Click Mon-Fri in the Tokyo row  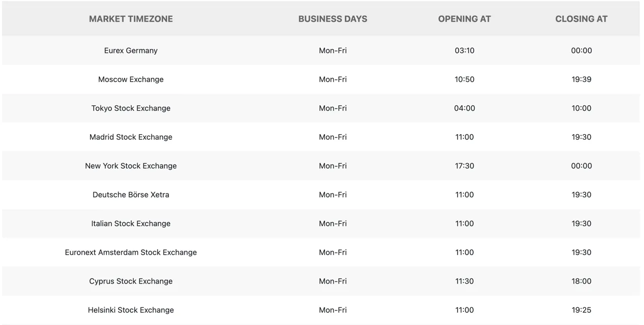333,108
